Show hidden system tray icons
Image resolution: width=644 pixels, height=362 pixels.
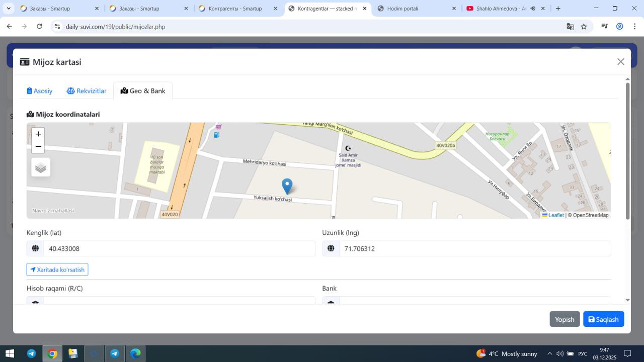(549, 353)
